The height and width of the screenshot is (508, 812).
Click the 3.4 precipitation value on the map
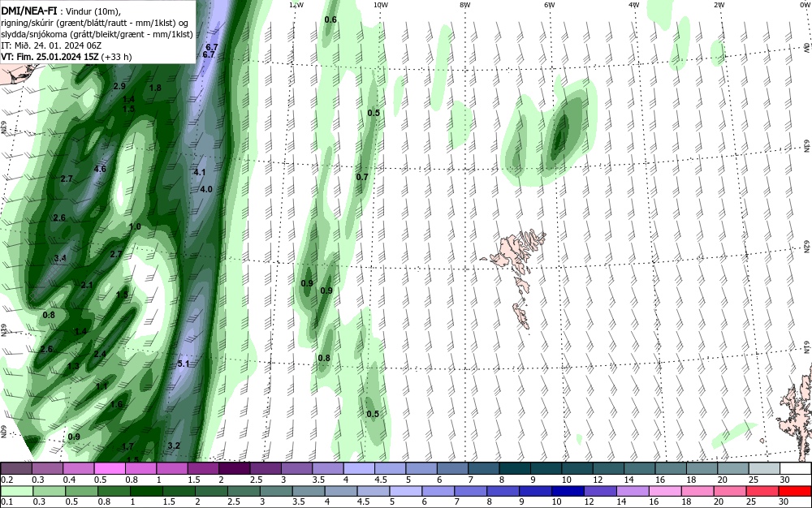pyautogui.click(x=60, y=258)
